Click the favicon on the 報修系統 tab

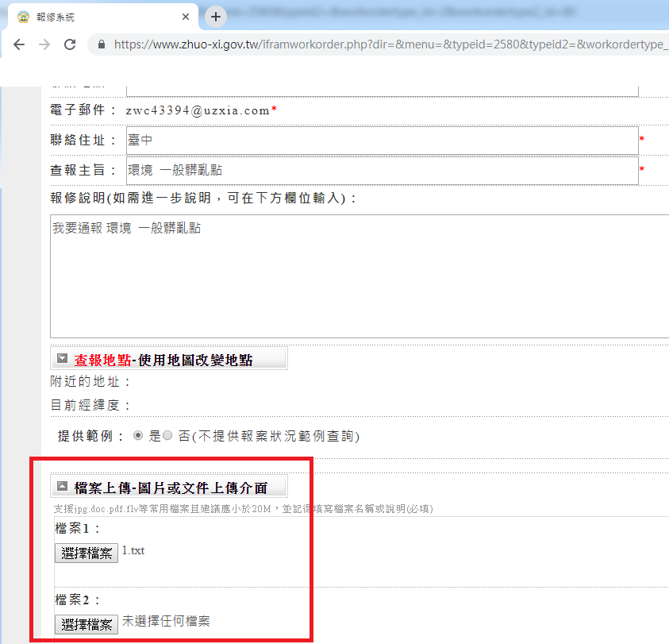24,17
